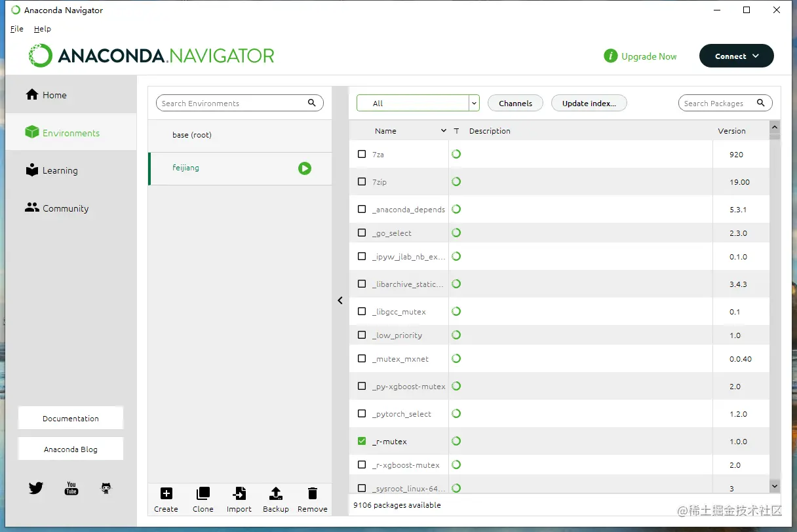The image size is (797, 532).
Task: Open the Documentation button
Action: 71,418
